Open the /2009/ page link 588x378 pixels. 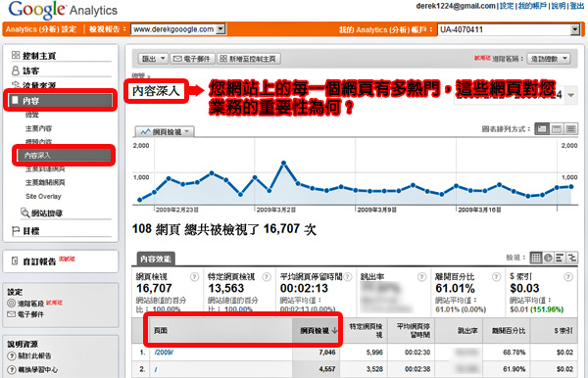click(x=164, y=353)
